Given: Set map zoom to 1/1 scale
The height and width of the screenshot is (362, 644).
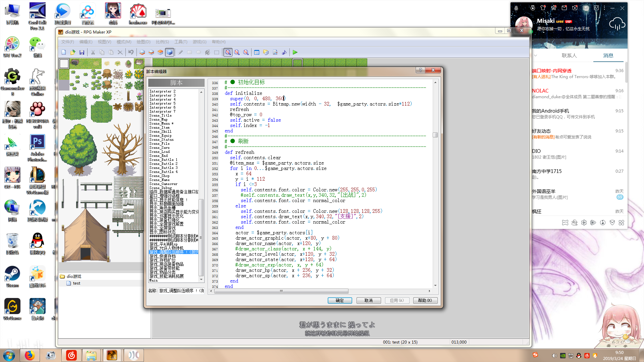Looking at the screenshot, I should pyautogui.click(x=228, y=52).
